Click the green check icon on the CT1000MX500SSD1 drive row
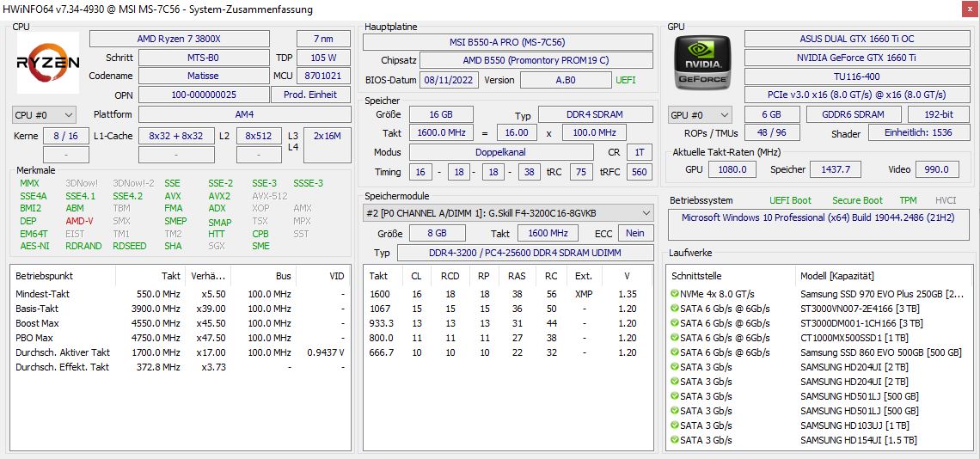Screen dimensions: 980x459 pyautogui.click(x=674, y=338)
